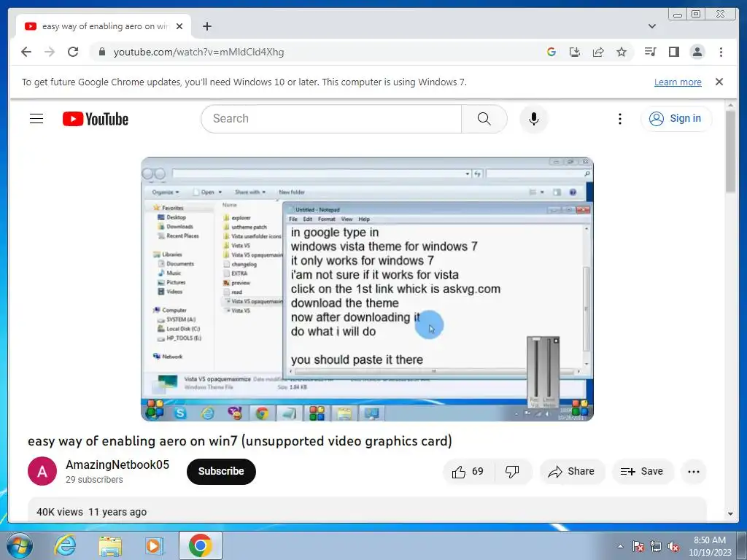Image resolution: width=747 pixels, height=560 pixels.
Task: Share the video
Action: coord(572,472)
